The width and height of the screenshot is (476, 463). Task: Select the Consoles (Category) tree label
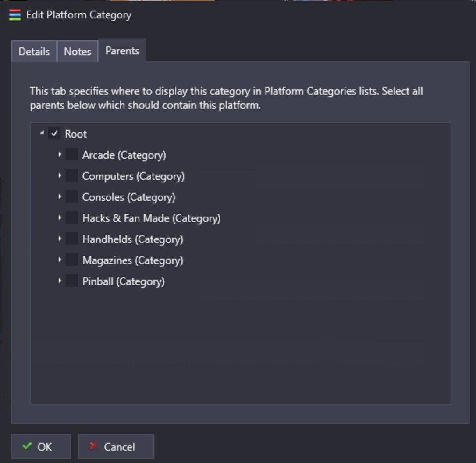coord(129,197)
